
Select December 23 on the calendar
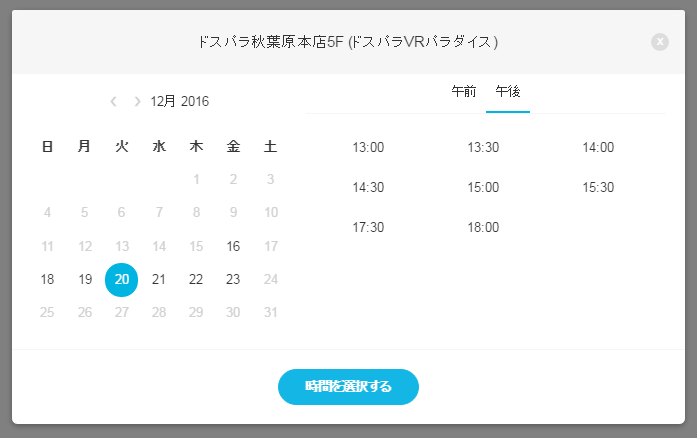coord(233,279)
